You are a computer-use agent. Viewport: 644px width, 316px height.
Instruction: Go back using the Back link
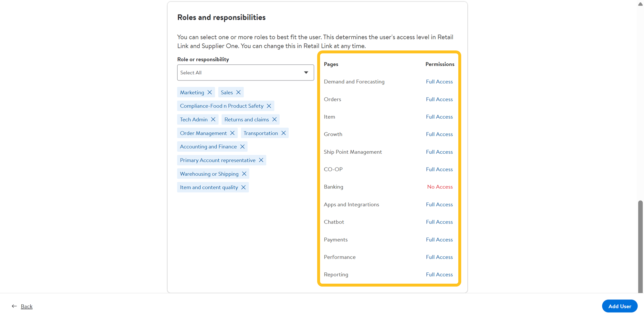click(26, 306)
